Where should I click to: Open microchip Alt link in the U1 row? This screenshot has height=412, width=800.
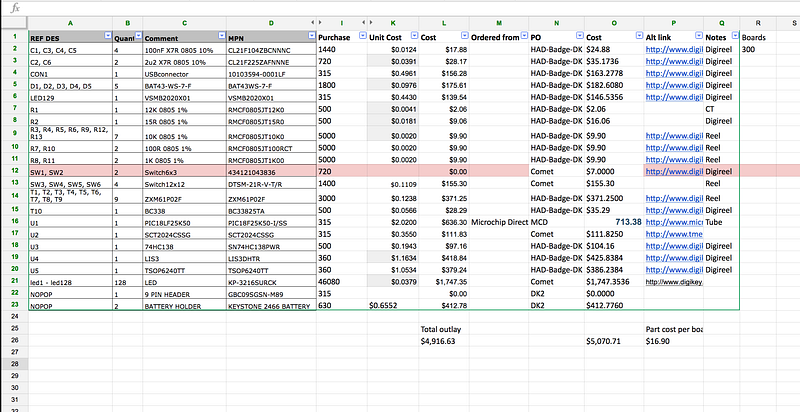tap(674, 222)
